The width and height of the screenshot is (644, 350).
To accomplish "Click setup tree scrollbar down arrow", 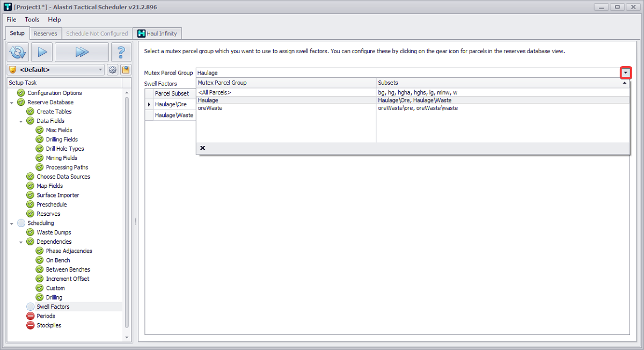I will click(127, 337).
